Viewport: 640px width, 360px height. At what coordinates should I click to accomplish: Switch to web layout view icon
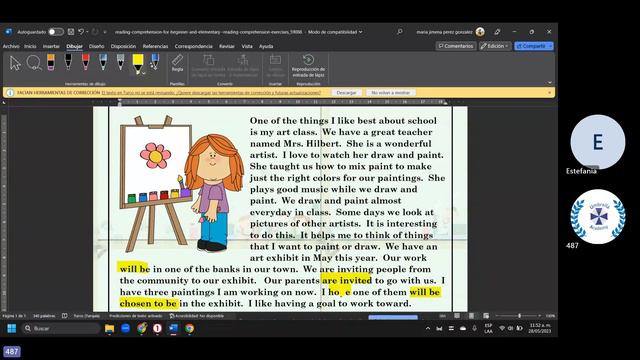(486, 316)
